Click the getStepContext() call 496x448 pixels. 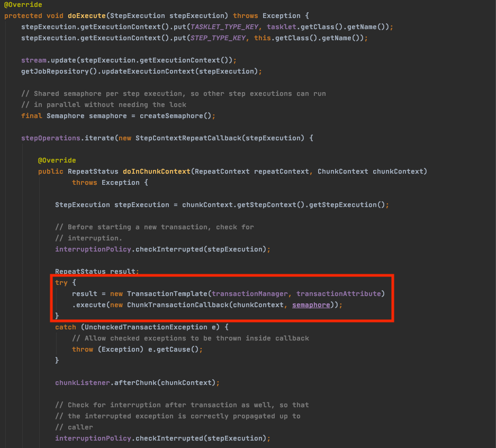pos(271,205)
